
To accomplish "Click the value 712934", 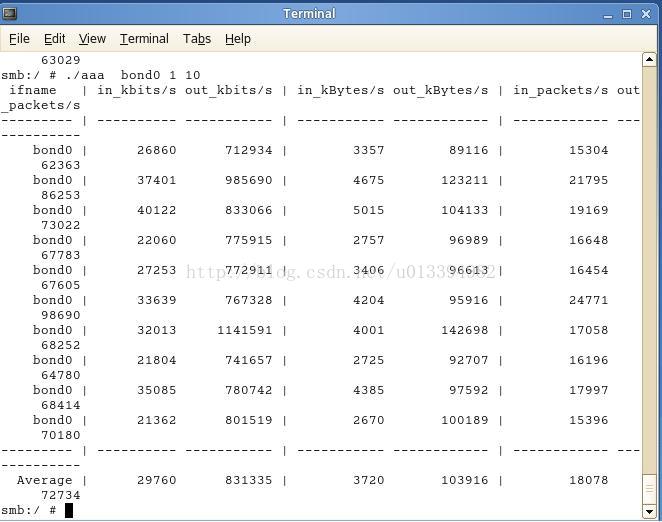I will [x=248, y=150].
